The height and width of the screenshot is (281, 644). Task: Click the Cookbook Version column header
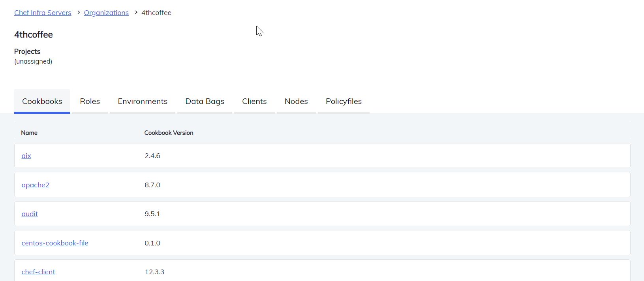point(169,133)
